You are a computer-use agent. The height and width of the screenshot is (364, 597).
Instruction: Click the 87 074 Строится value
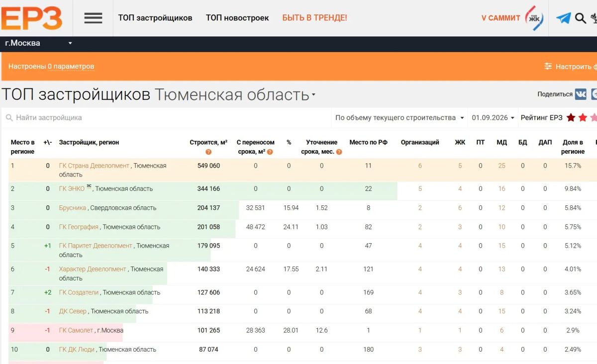pyautogui.click(x=208, y=350)
